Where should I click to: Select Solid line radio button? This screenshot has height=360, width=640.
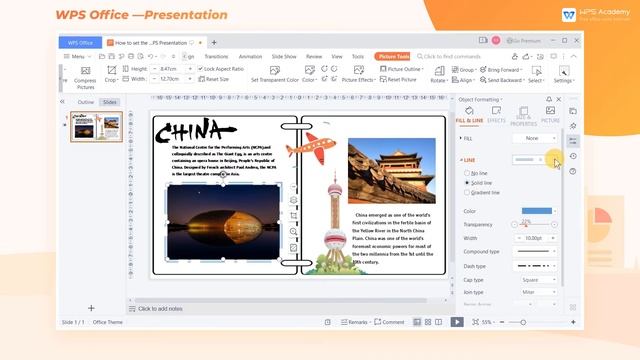tap(467, 183)
